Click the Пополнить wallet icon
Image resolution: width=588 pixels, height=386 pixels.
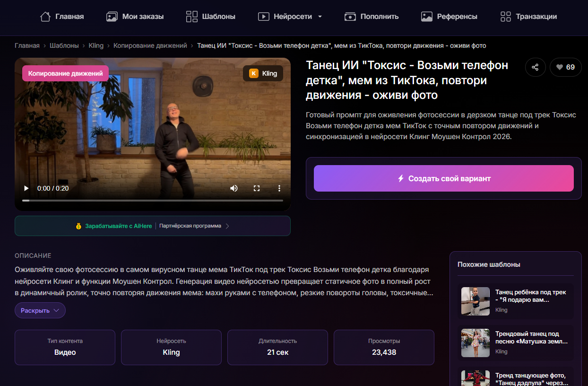click(350, 17)
